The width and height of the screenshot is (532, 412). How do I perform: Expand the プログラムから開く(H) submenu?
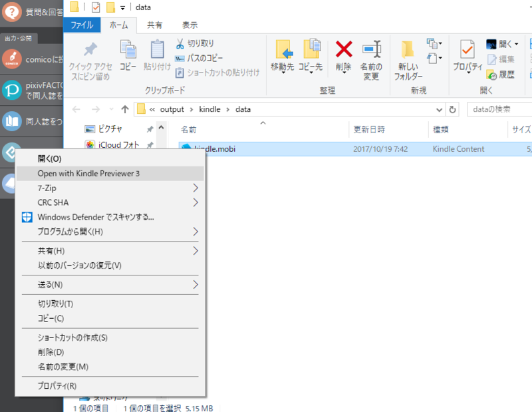[196, 232]
